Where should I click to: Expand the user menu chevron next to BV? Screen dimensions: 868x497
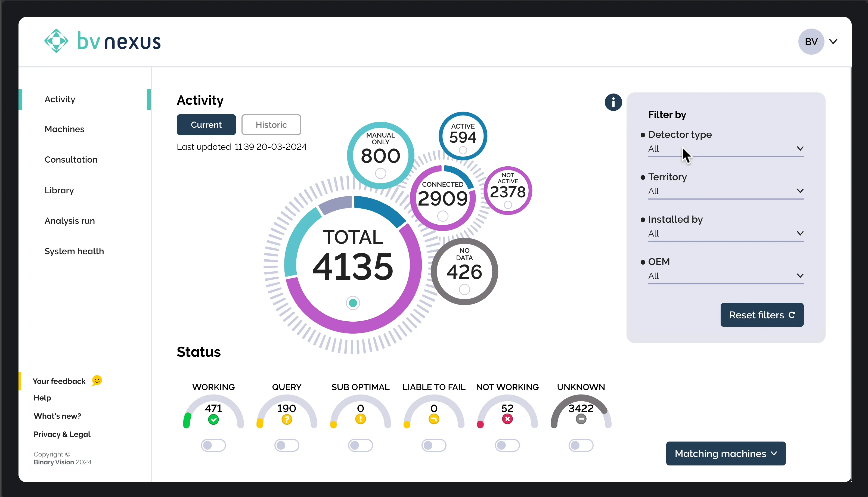(x=833, y=42)
